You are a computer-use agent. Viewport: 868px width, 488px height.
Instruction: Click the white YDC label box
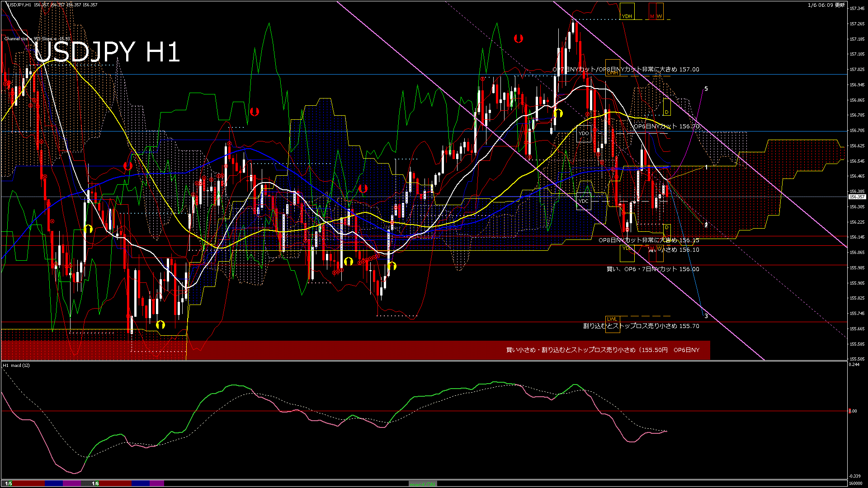pos(584,201)
